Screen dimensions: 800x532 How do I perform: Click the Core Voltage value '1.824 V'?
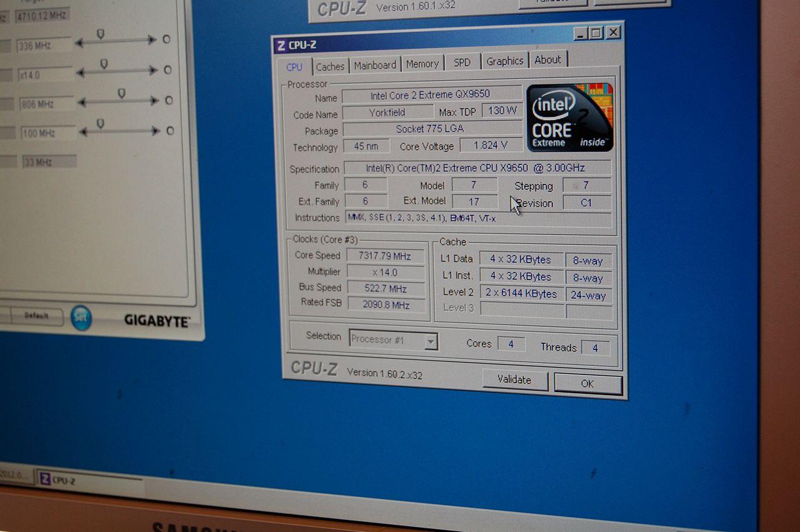point(491,145)
